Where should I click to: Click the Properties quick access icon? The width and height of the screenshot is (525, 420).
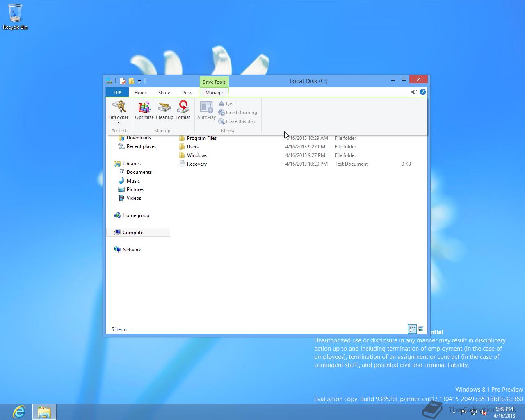point(122,81)
